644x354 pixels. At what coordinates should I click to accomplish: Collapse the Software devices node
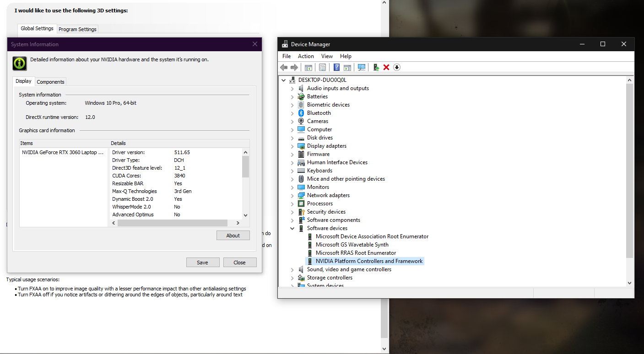pyautogui.click(x=292, y=228)
